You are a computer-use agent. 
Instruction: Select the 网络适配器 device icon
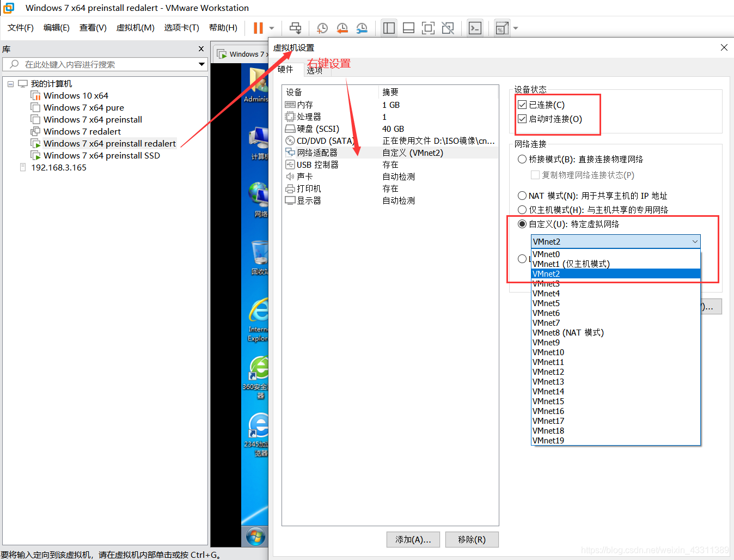[290, 153]
